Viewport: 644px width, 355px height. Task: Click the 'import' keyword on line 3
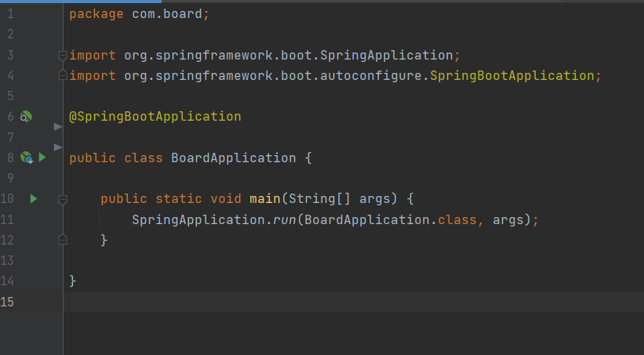pyautogui.click(x=93, y=56)
